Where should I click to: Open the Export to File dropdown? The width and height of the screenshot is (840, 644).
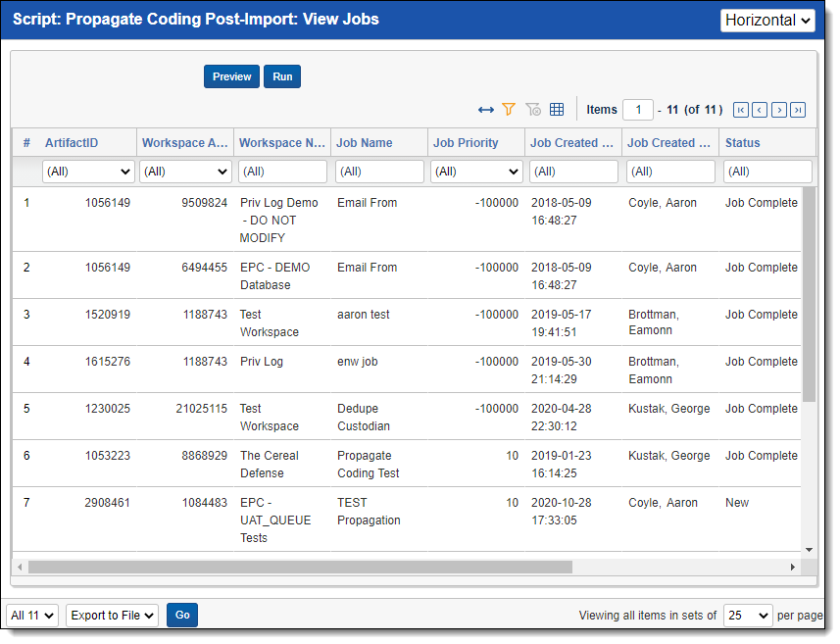pos(112,616)
